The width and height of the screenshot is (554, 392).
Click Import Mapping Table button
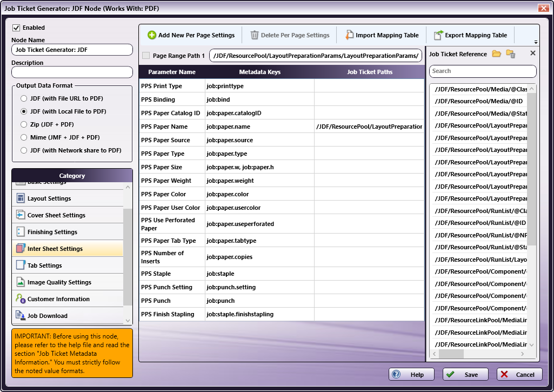[x=382, y=35]
